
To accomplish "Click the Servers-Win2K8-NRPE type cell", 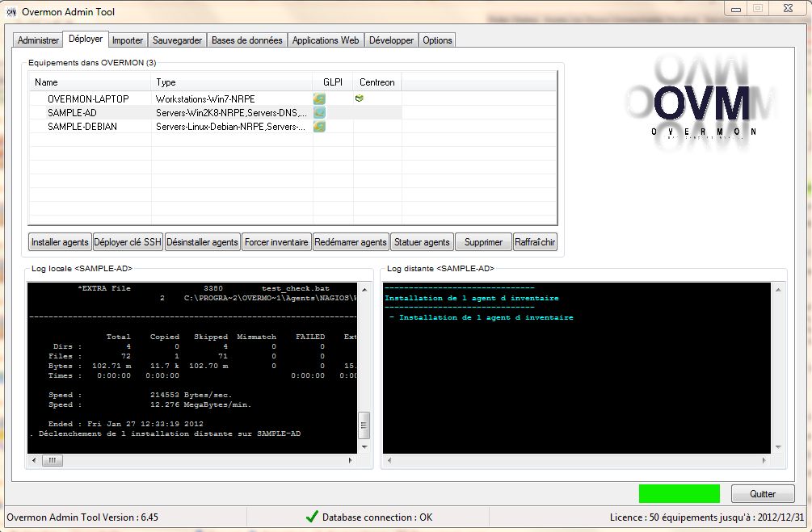I will [232, 112].
